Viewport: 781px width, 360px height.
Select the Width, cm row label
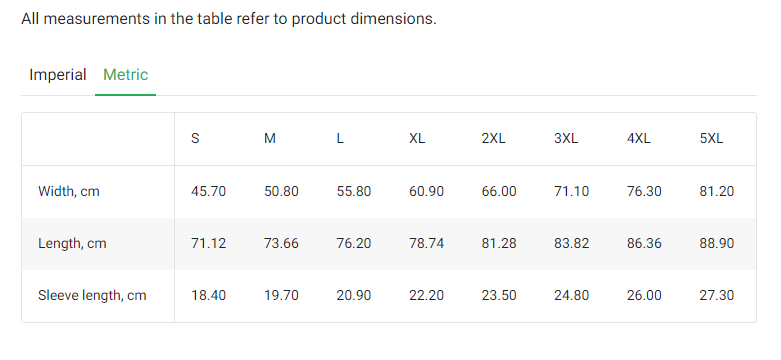coord(69,191)
